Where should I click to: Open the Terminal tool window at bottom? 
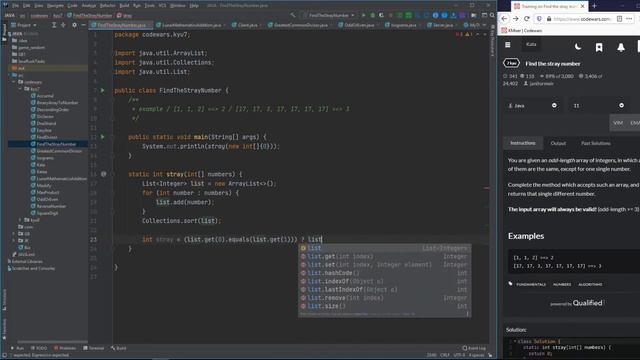point(94,348)
